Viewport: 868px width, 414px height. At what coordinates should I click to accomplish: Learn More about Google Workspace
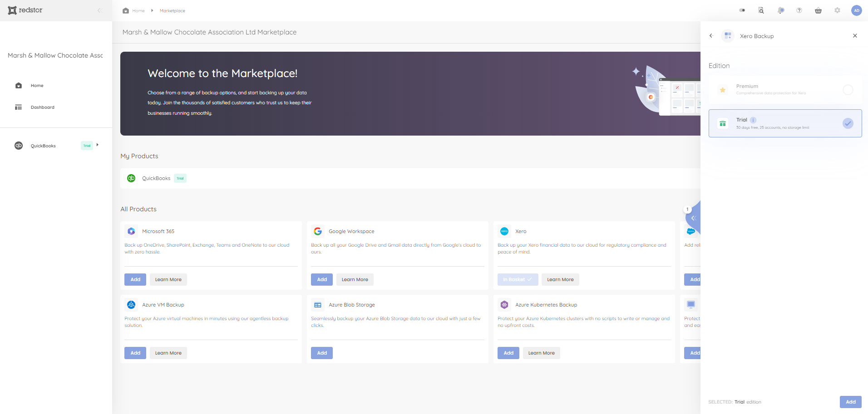point(355,280)
